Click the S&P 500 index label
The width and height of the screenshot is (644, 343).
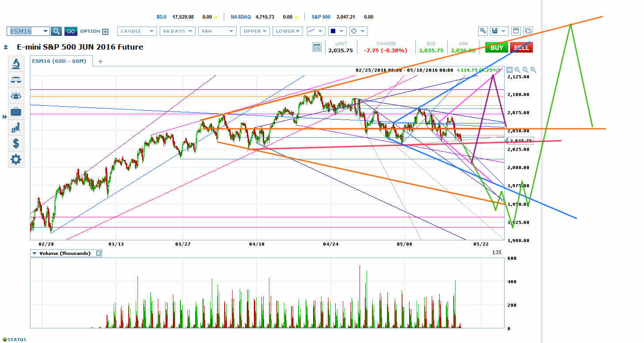(321, 17)
